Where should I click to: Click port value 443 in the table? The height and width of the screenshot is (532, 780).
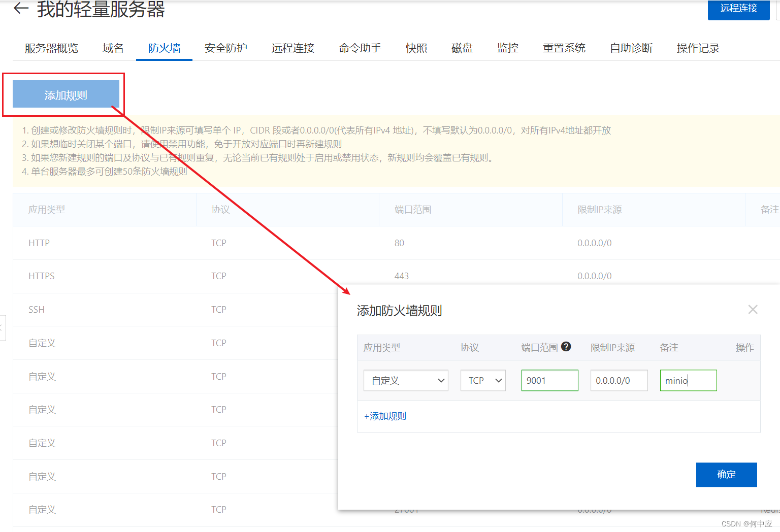coord(402,276)
